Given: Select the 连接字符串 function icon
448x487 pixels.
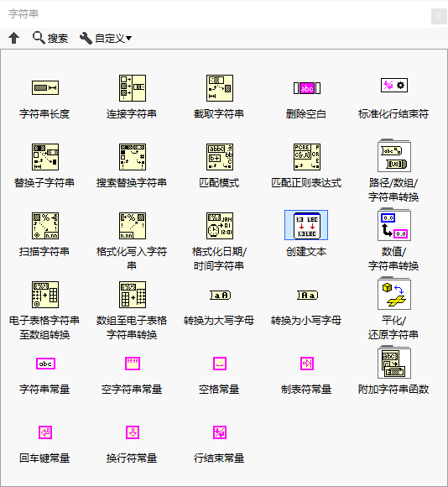Looking at the screenshot, I should pos(133,88).
